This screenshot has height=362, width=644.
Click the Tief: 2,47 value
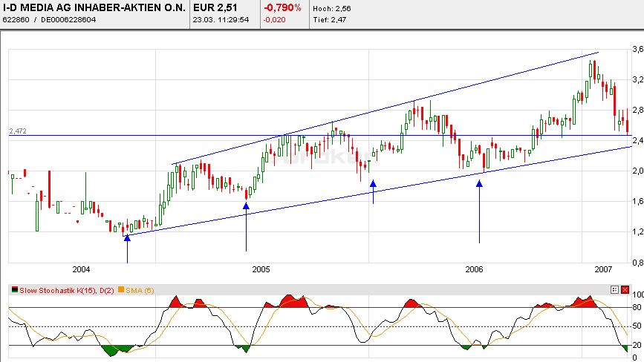329,20
